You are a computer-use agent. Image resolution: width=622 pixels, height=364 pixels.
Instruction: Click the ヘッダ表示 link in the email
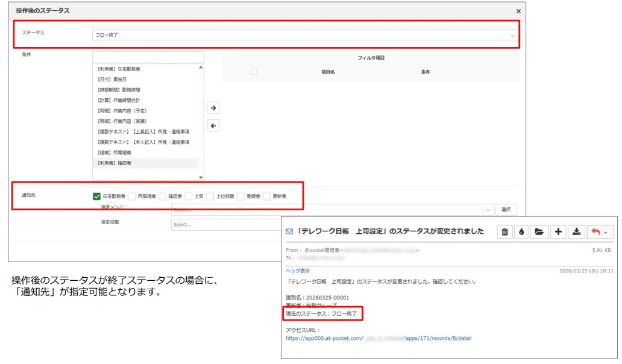[x=298, y=271]
